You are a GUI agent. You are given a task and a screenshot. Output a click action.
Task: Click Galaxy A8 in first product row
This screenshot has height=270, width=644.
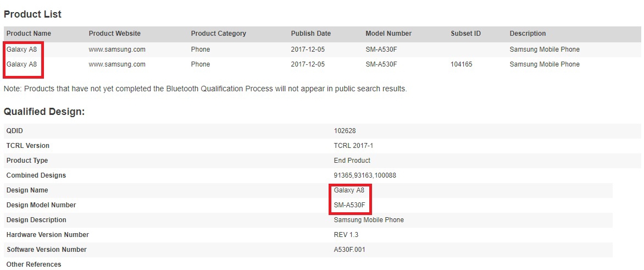click(22, 49)
